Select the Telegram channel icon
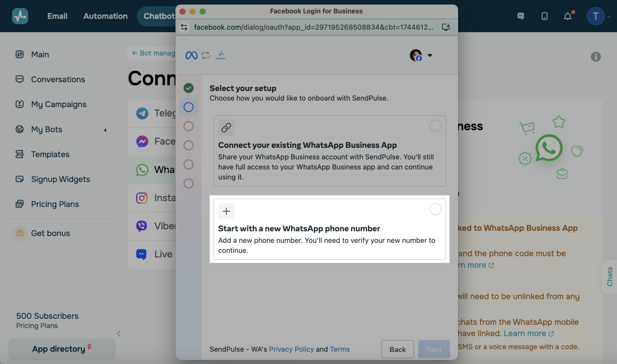The height and width of the screenshot is (364, 617). (x=142, y=113)
